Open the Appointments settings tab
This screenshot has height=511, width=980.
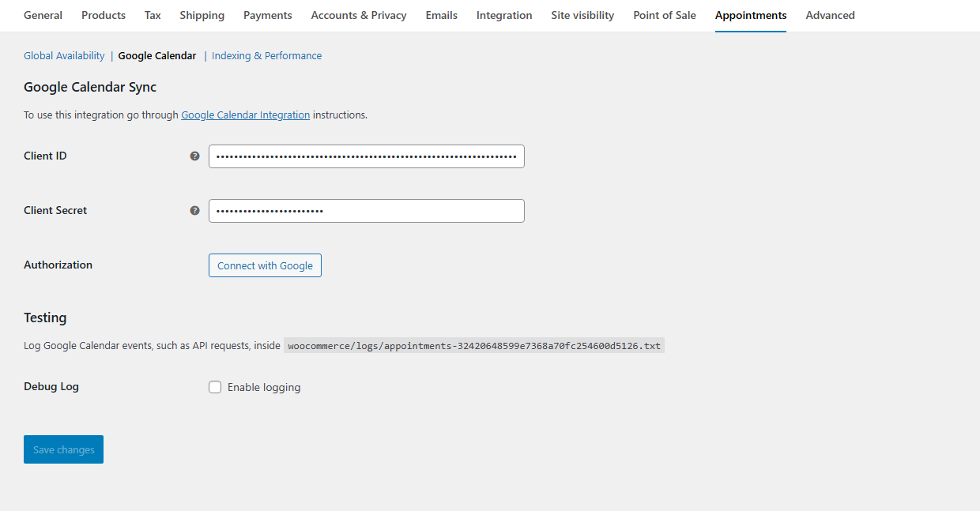(x=749, y=15)
